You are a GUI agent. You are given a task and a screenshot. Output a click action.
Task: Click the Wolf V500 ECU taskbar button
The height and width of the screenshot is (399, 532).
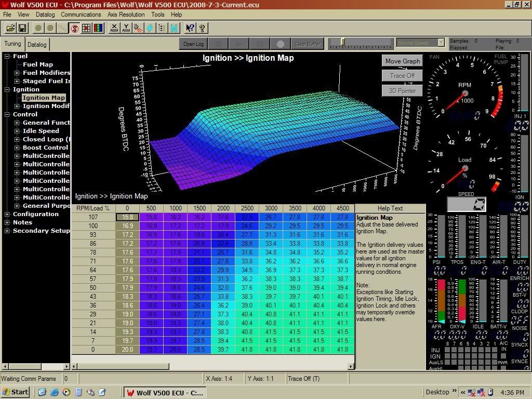tap(164, 393)
